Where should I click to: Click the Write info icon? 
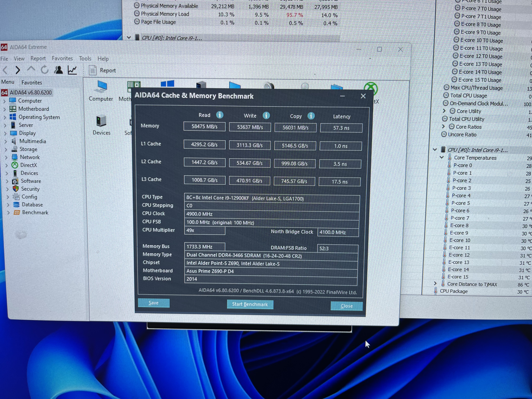click(x=266, y=116)
